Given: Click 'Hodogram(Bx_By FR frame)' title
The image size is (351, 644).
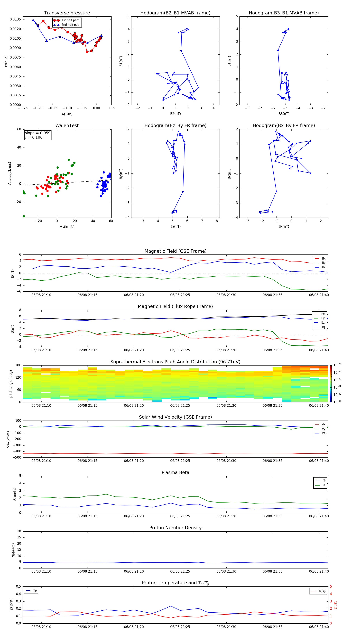Looking at the screenshot, I should pyautogui.click(x=284, y=125).
